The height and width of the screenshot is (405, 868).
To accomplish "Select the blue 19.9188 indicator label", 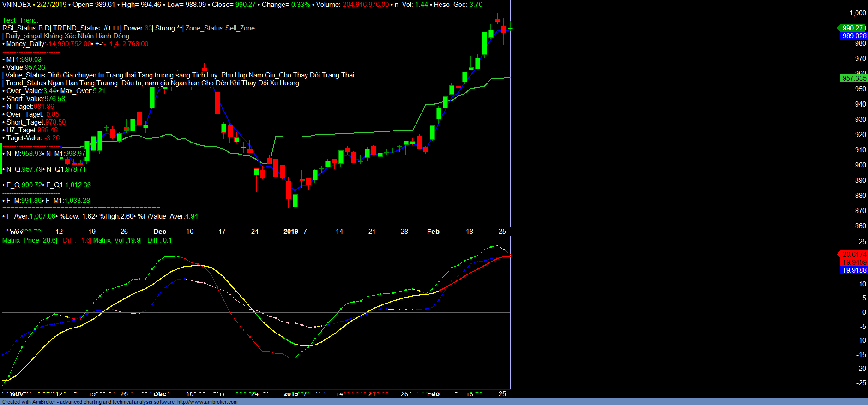I will [854, 270].
